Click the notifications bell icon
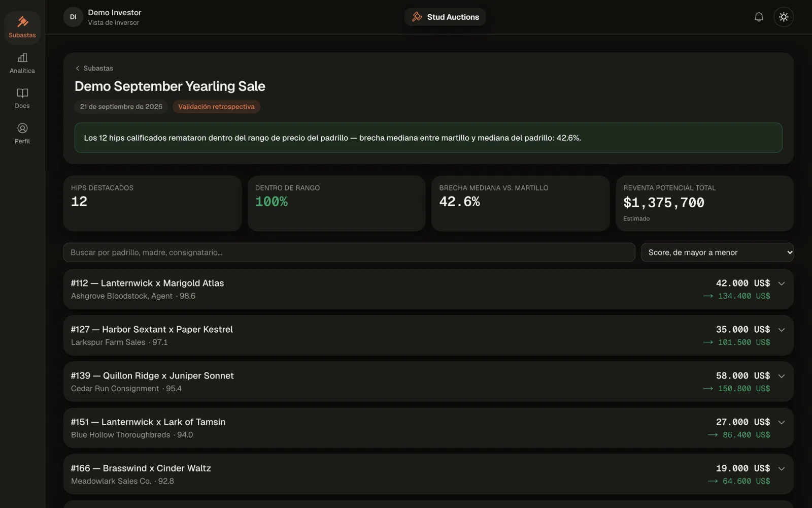Screen dimensions: 812x508 click(759, 17)
